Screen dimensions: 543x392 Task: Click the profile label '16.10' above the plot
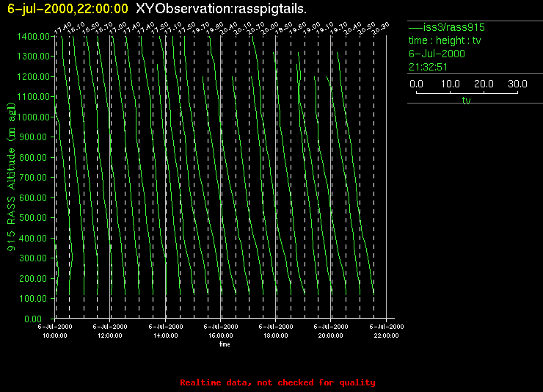76,28
